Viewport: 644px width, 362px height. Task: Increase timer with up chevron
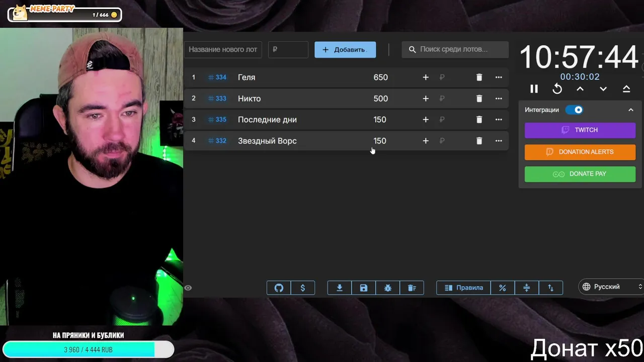[x=580, y=89]
